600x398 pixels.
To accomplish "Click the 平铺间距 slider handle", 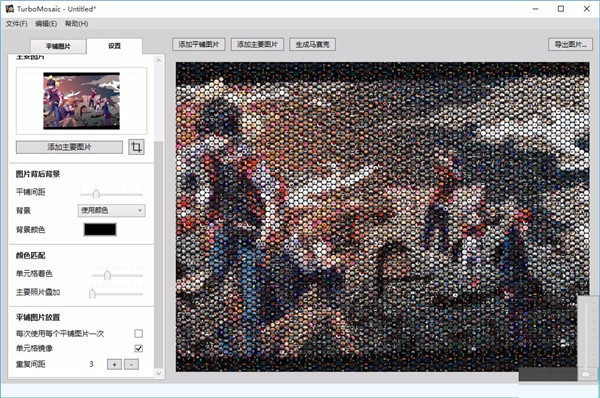I will [x=96, y=194].
